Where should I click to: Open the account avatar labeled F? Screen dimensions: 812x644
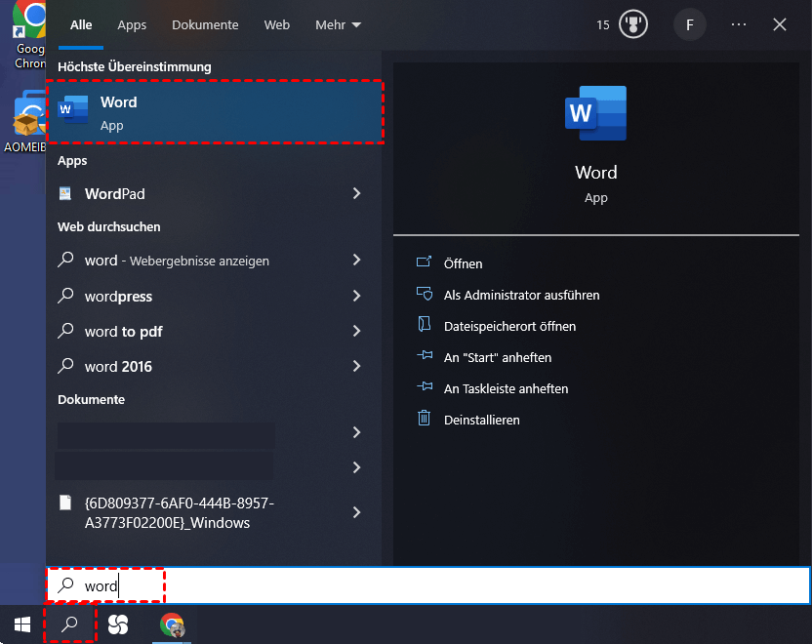point(689,24)
